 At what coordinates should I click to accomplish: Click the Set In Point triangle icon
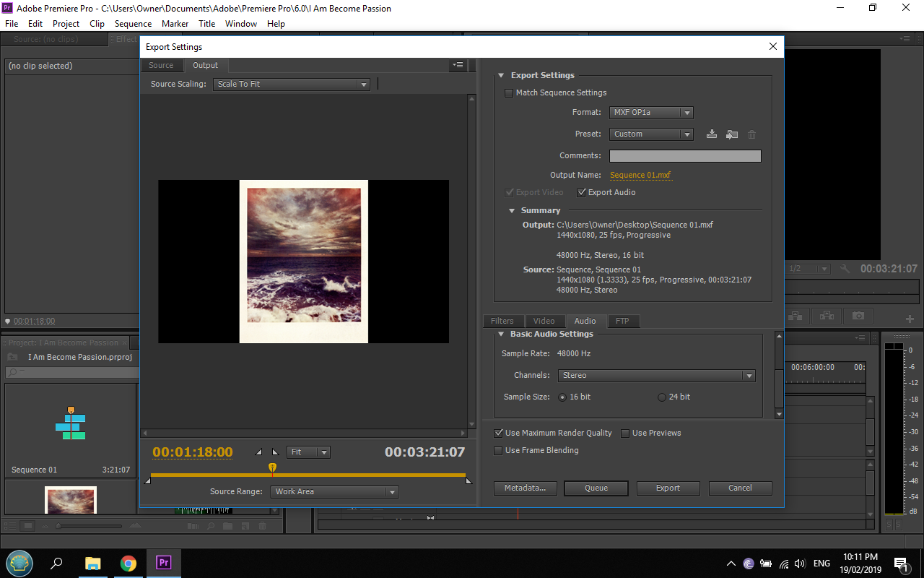pyautogui.click(x=259, y=452)
